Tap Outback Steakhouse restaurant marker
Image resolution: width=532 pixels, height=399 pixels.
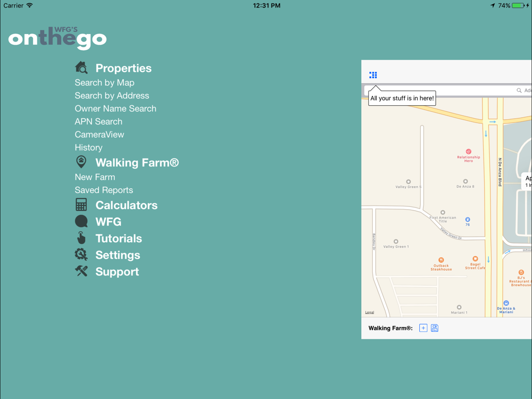pyautogui.click(x=441, y=260)
